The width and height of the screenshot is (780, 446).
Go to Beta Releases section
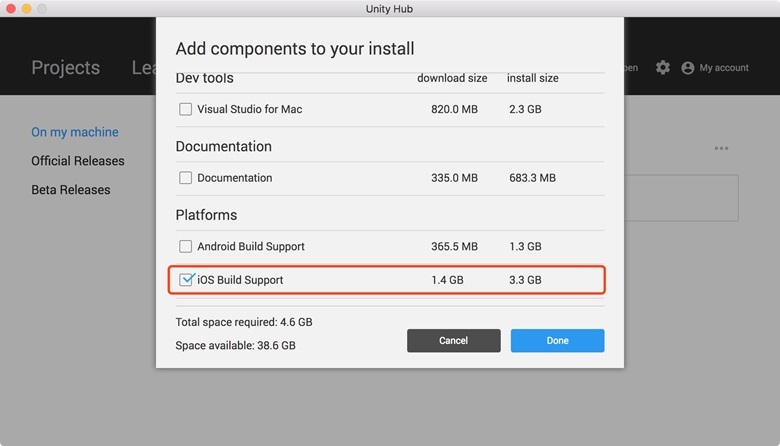point(71,190)
